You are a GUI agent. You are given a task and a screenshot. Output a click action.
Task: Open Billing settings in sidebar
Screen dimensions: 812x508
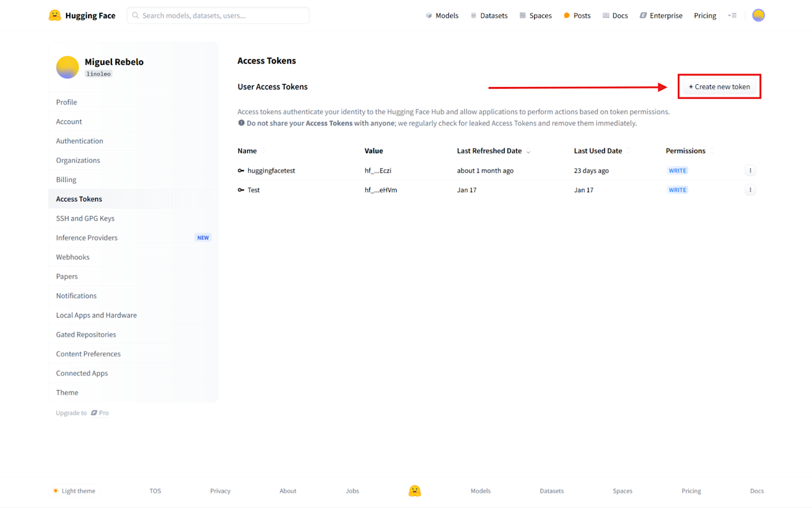[133, 179]
